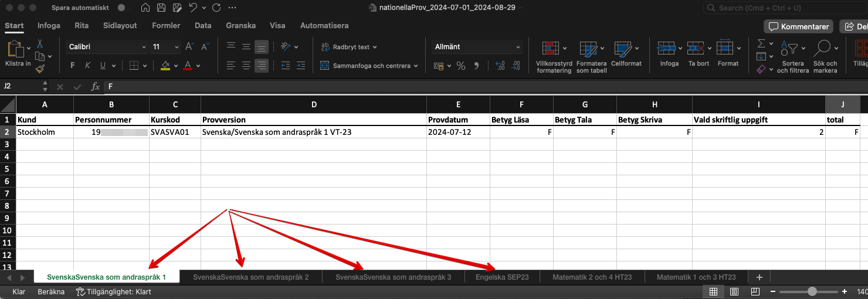868x299 pixels.
Task: Select cell D2 with Provversion text
Action: pos(313,132)
